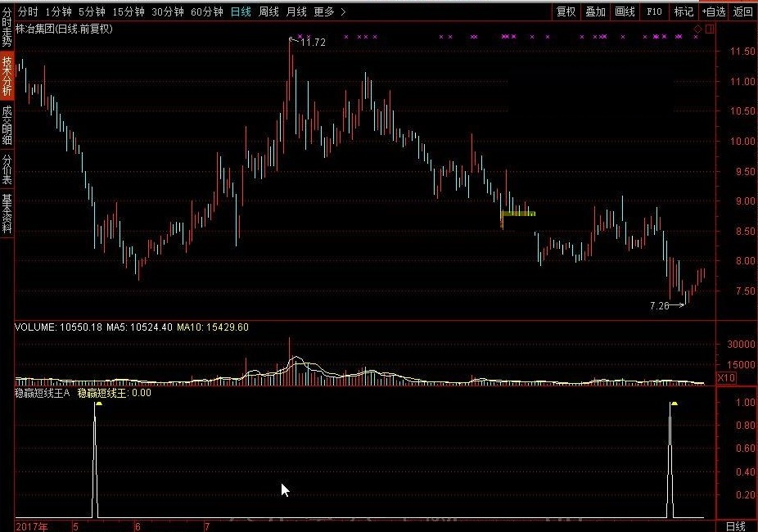Click the yellow signal marker near the chart end
The height and width of the screenshot is (532, 758).
tap(674, 404)
